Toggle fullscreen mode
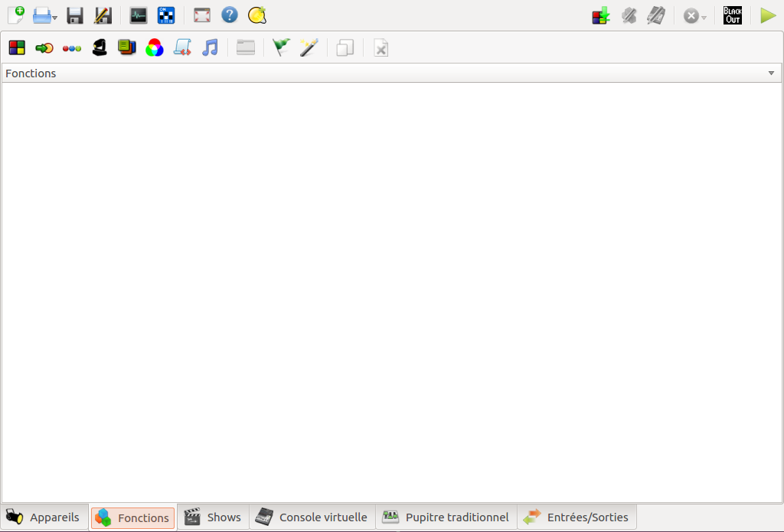This screenshot has width=784, height=532. pos(202,15)
